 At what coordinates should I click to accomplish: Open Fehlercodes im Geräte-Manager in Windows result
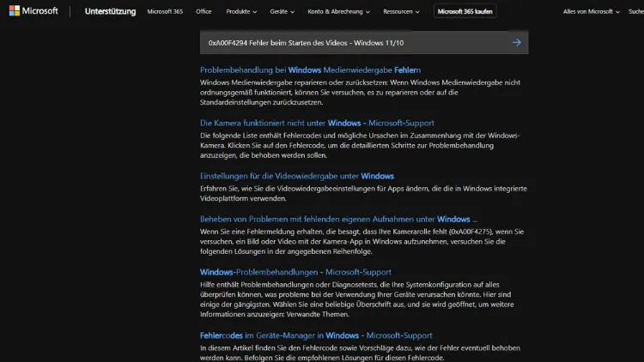(x=316, y=335)
